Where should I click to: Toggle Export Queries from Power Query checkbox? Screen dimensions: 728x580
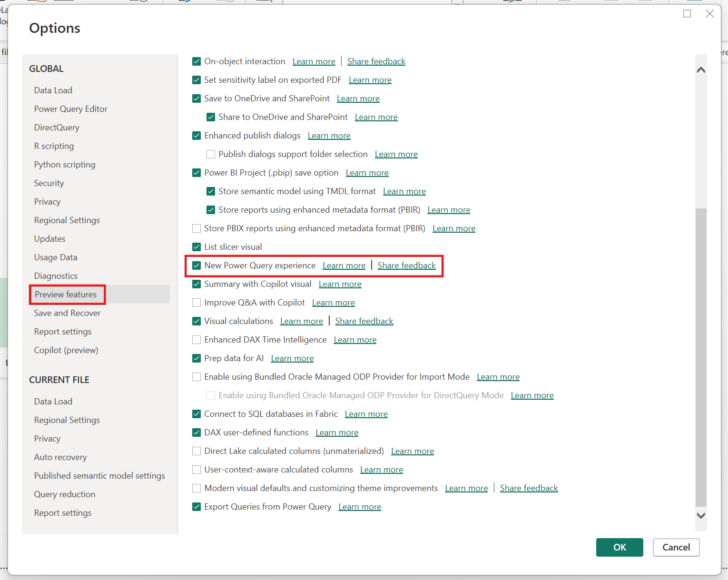coord(197,507)
